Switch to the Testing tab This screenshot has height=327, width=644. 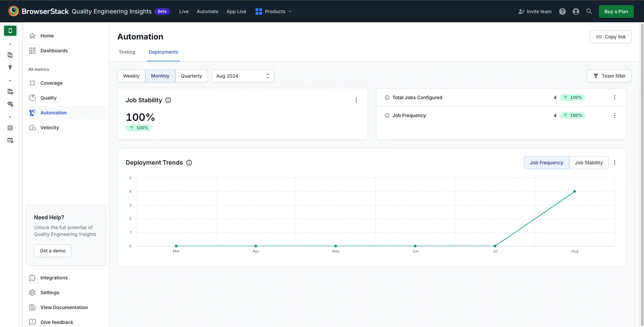click(x=127, y=52)
